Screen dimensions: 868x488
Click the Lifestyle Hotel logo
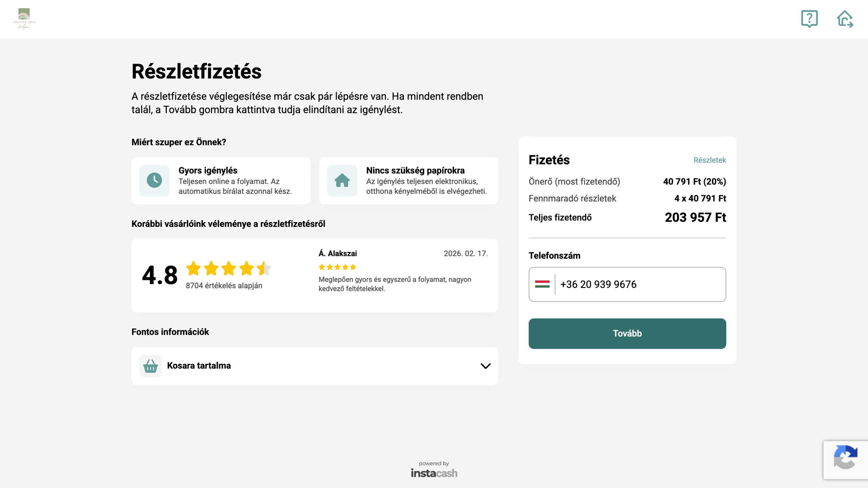(24, 19)
